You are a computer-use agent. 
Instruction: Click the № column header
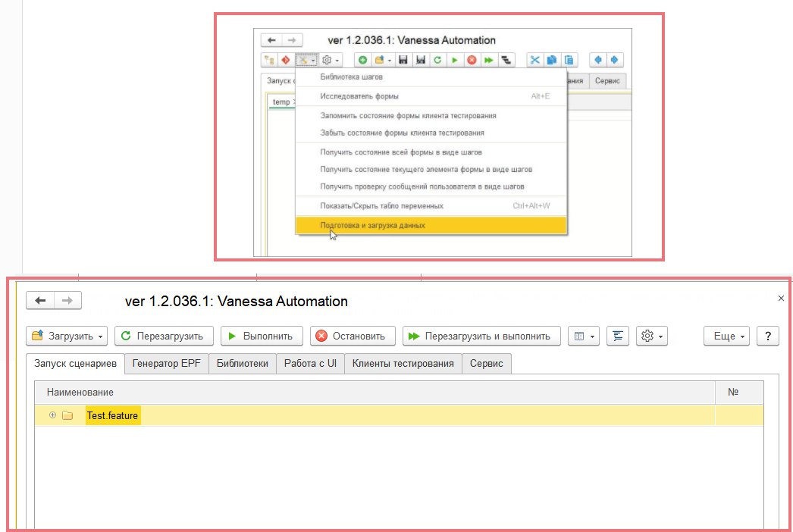pos(739,392)
